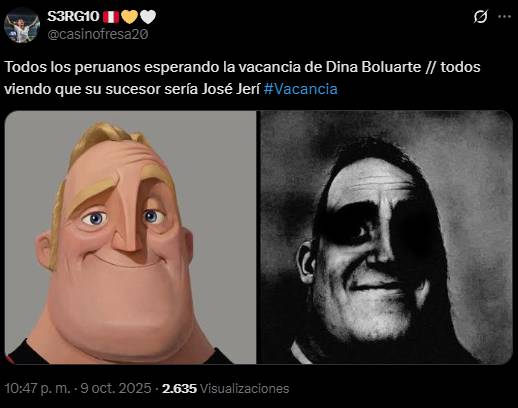
Task: Click the words 'Dina Boluarte' in the tweet
Action: 373,67
